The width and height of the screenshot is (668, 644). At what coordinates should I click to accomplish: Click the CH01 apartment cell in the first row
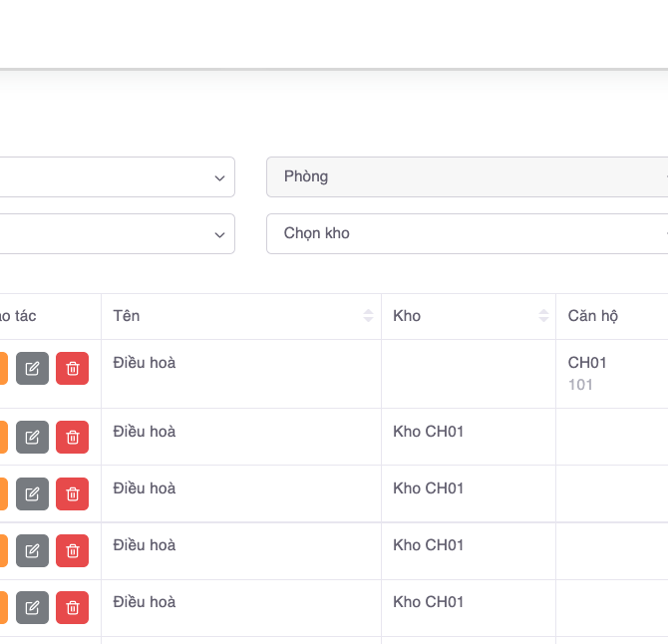pyautogui.click(x=587, y=363)
